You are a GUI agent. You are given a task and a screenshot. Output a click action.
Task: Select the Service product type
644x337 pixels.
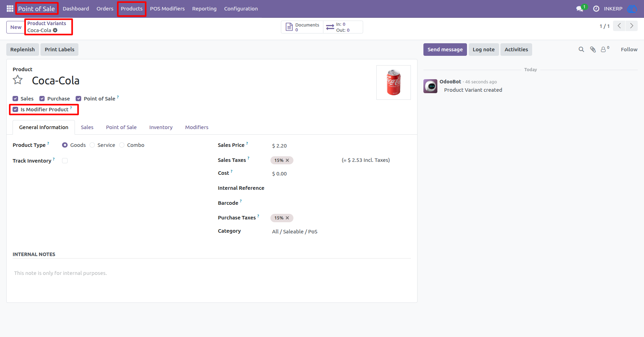click(92, 145)
